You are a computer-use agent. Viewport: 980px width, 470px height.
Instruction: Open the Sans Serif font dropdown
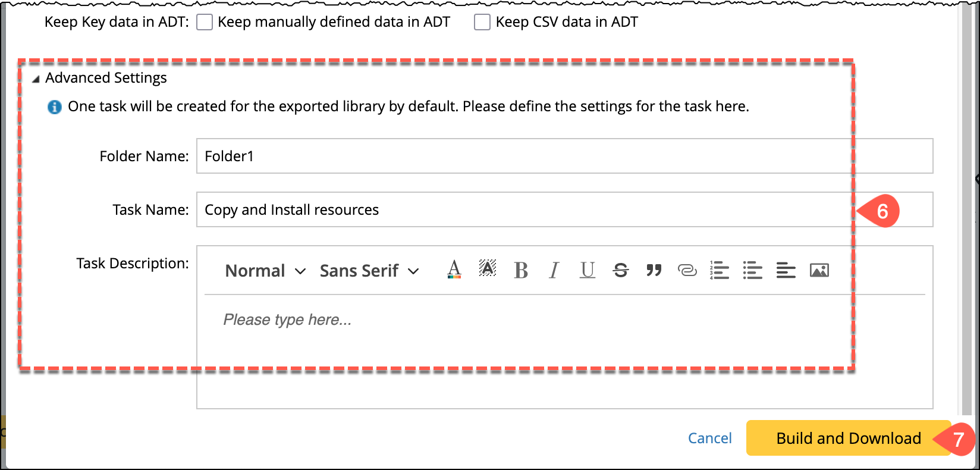(x=369, y=271)
